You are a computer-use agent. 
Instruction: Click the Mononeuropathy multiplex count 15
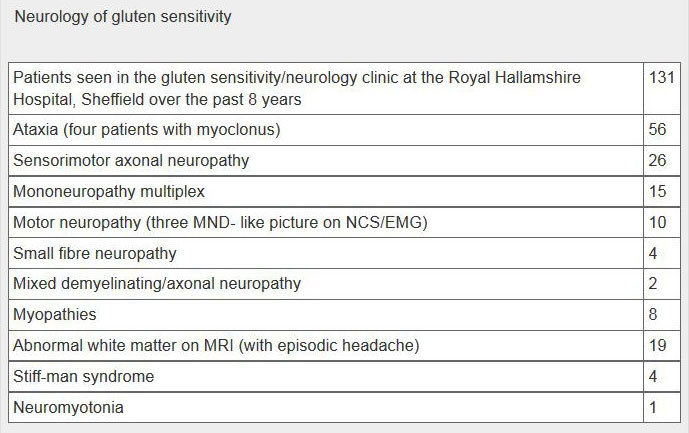657,192
